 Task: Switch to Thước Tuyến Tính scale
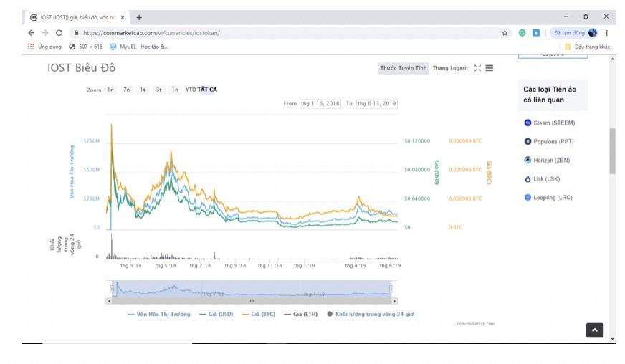point(404,68)
